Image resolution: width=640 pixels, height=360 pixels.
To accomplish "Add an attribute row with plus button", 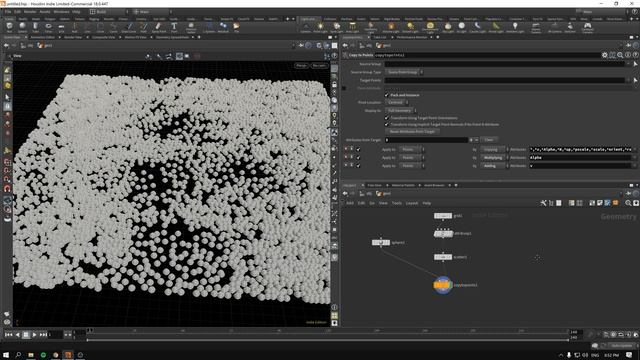I will pos(471,140).
